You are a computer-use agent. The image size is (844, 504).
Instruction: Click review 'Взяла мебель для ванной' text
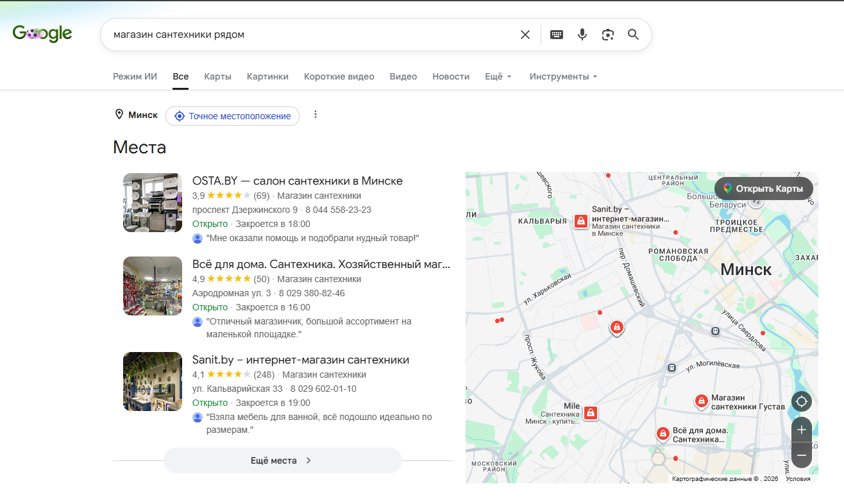coord(319,423)
